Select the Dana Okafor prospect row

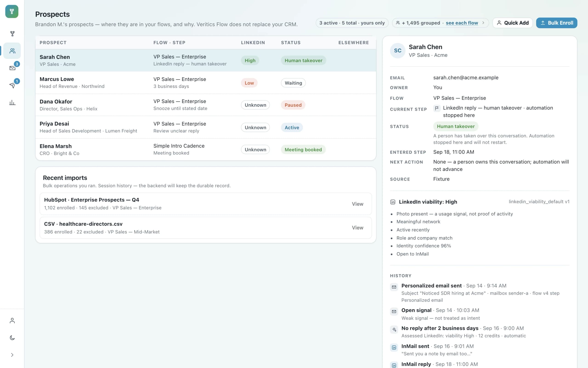[206, 105]
